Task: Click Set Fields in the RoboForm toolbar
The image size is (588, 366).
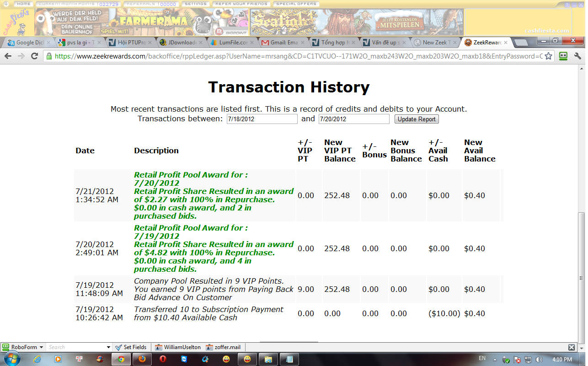Action: [x=131, y=347]
